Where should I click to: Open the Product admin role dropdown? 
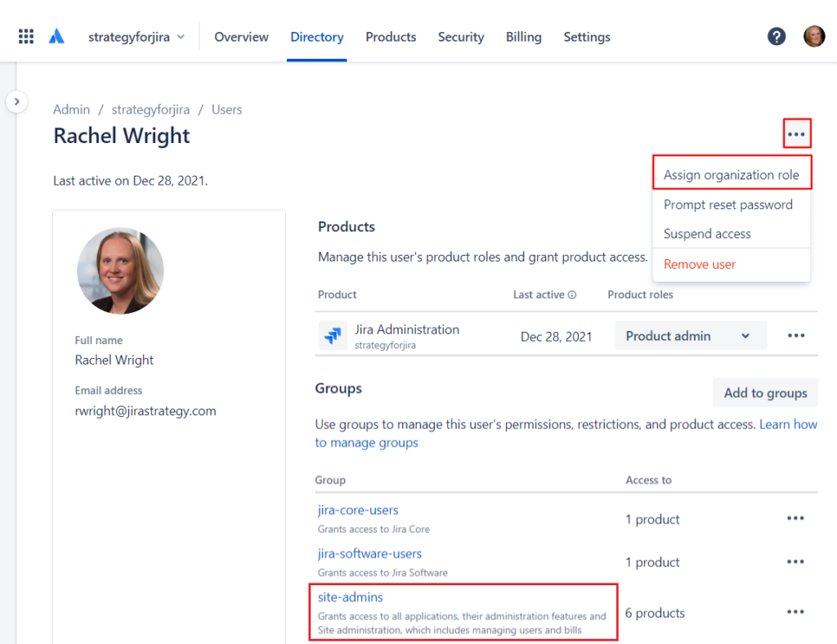click(x=690, y=336)
